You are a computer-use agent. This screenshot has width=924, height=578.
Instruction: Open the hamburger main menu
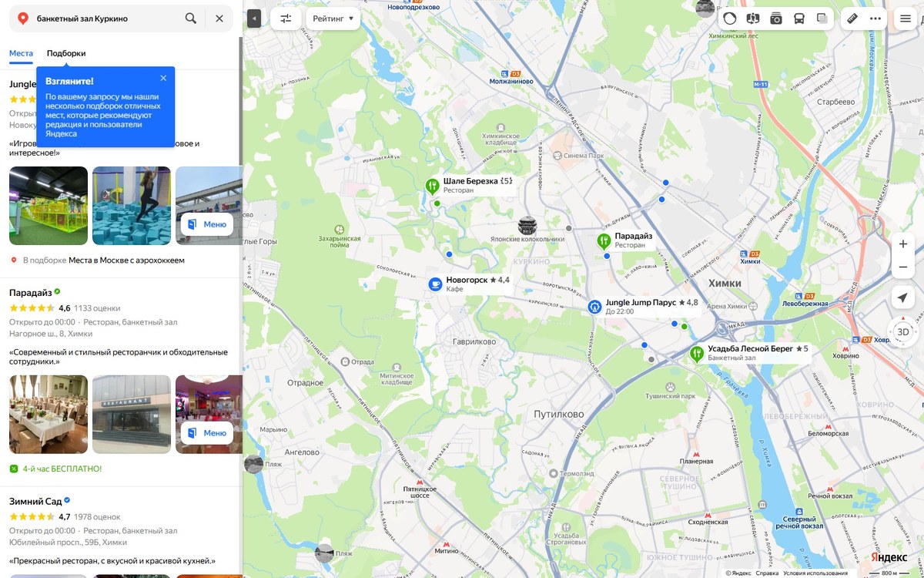click(x=906, y=18)
